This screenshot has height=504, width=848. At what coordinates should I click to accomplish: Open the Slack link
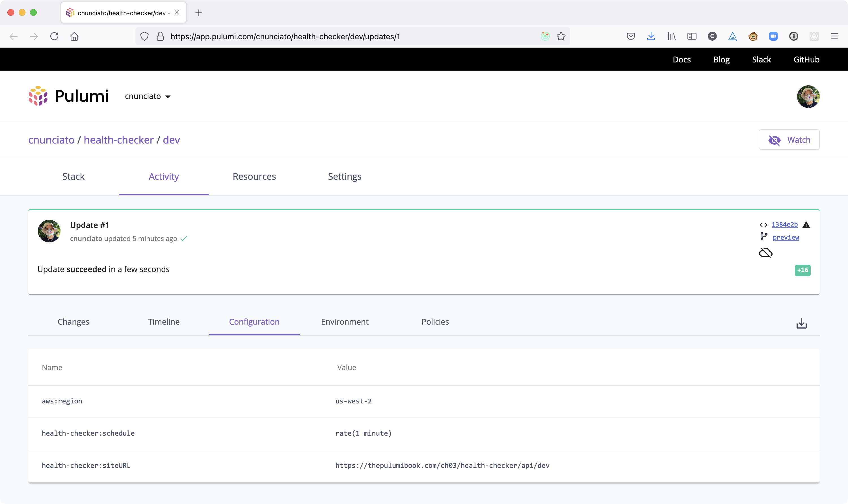762,59
